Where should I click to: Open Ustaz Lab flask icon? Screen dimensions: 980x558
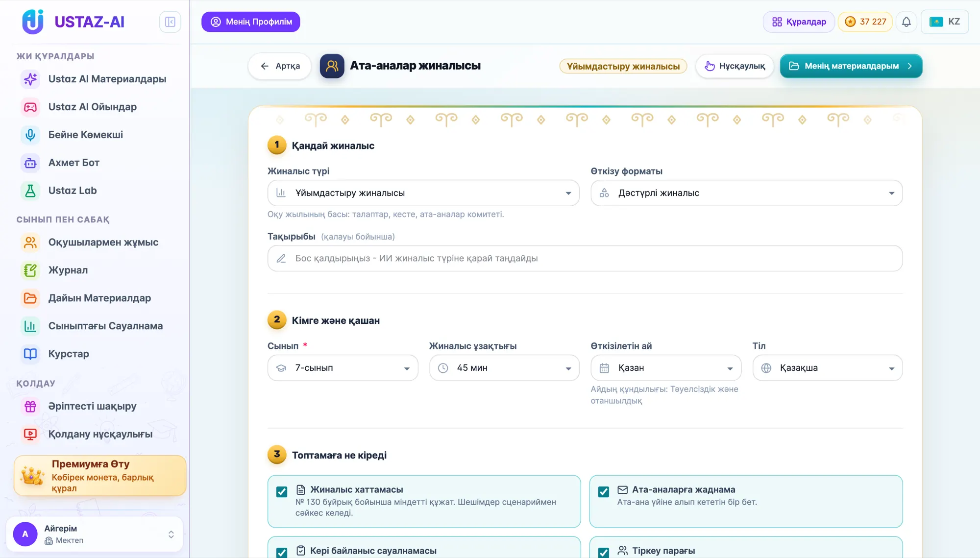tap(30, 191)
